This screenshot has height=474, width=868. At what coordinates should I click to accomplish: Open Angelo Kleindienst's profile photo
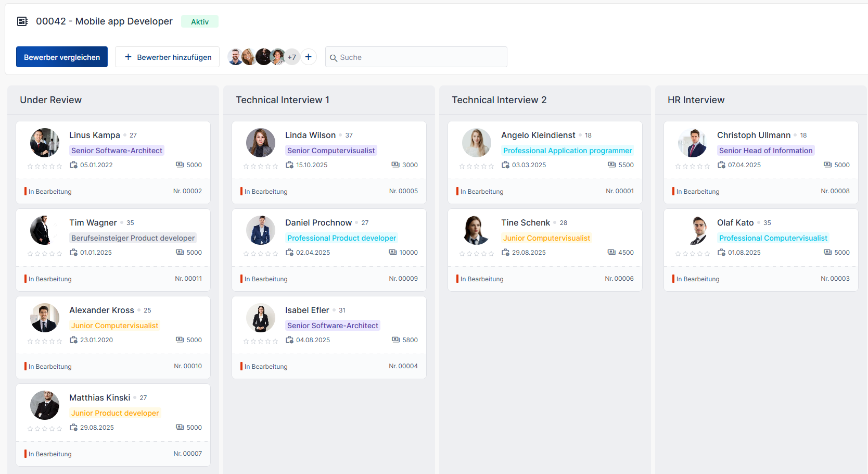(x=476, y=143)
